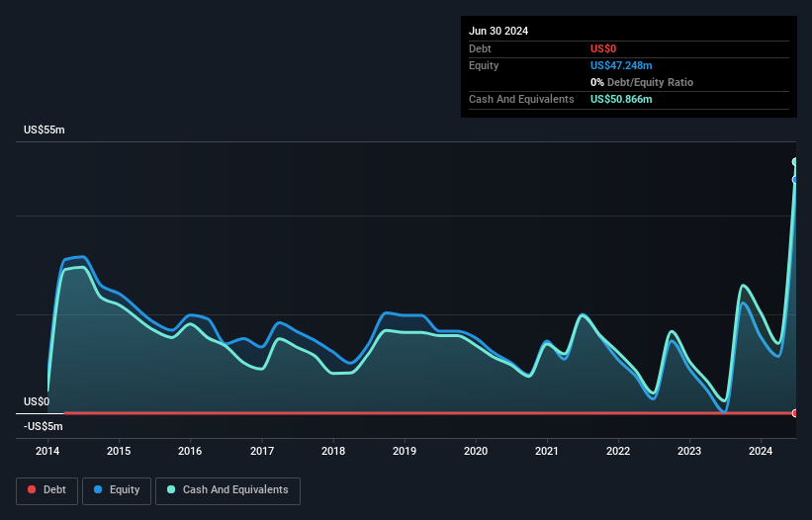Click the 0% Debt/Equity Ratio text
812x520 pixels.
[x=642, y=82]
